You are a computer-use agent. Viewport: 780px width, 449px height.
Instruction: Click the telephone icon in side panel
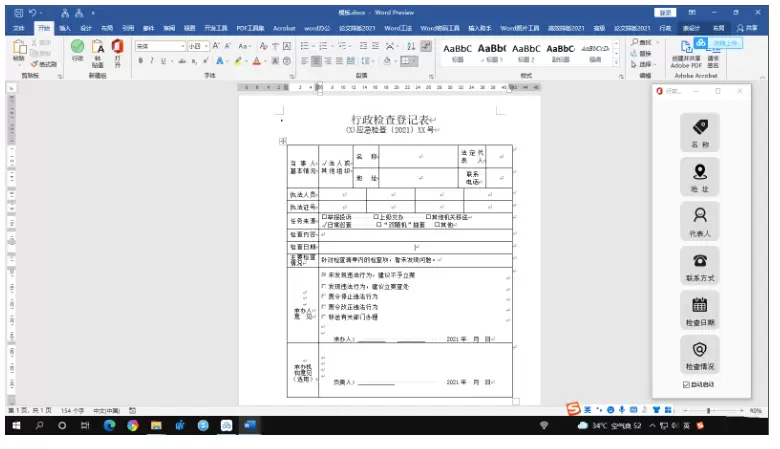pos(700,260)
